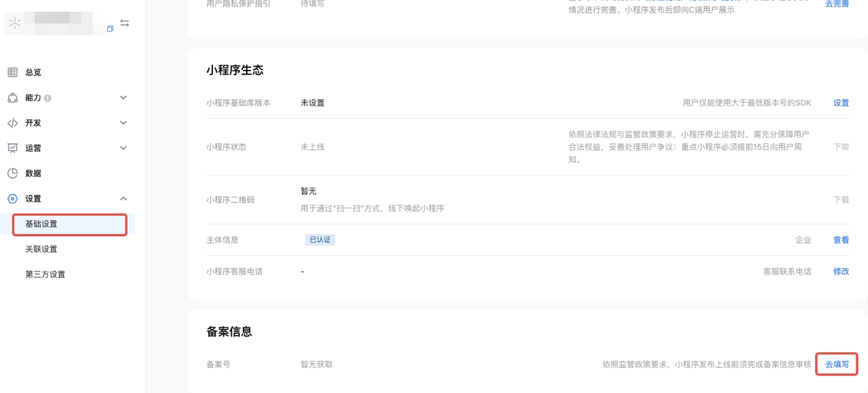Expand the 能力 menu chevron
Viewport: 868px width, 393px height.
click(123, 98)
